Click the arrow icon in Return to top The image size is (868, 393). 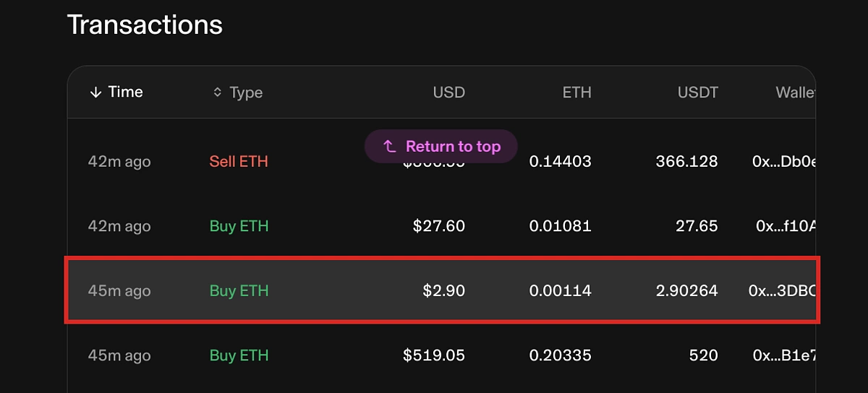tap(389, 147)
